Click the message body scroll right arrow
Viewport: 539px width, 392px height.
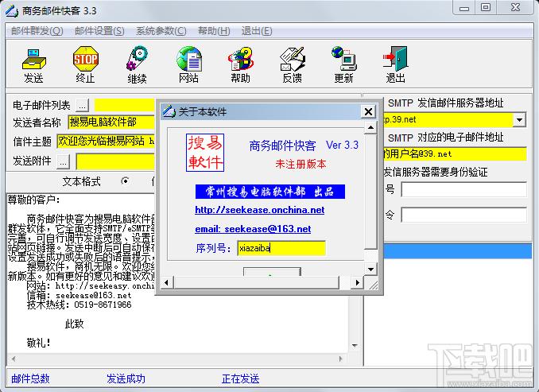(341, 359)
